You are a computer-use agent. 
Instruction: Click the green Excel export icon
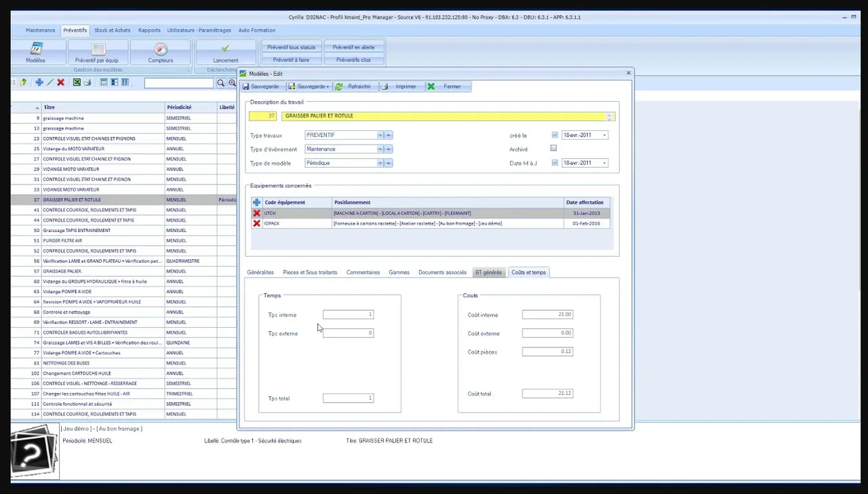coord(77,83)
